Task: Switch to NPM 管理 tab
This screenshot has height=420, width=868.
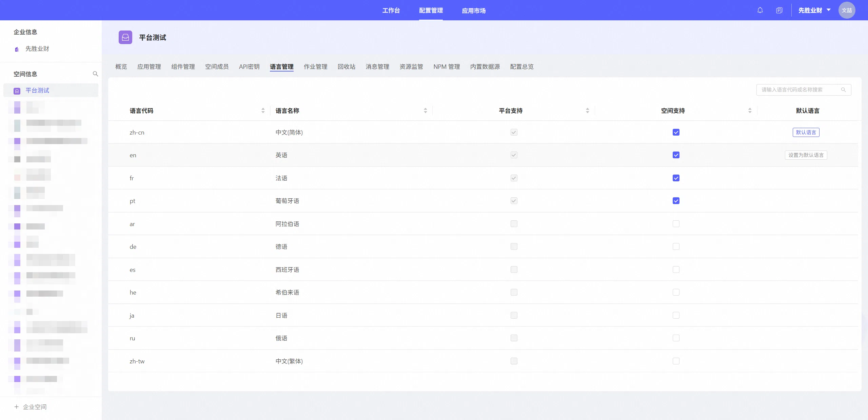Action: (x=447, y=67)
